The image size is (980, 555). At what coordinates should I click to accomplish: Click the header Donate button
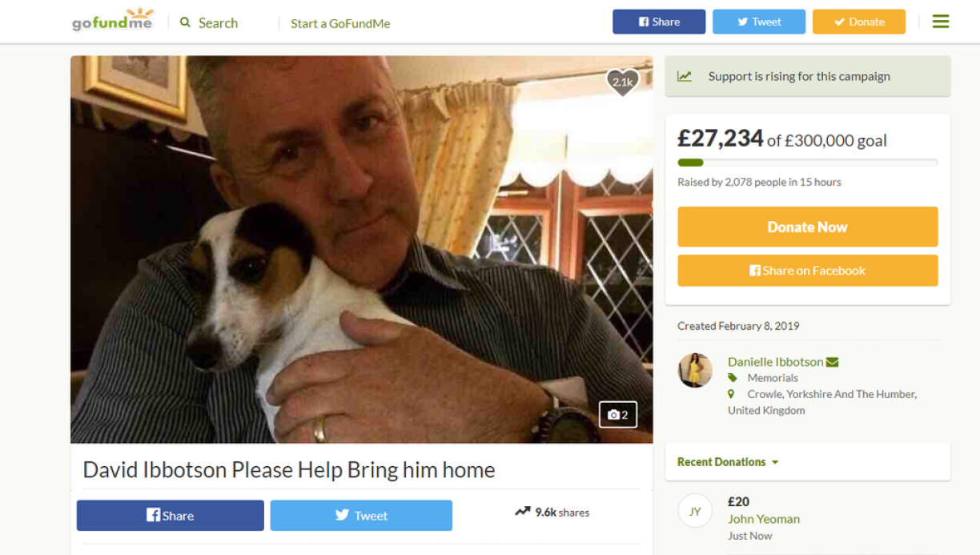[x=858, y=22]
